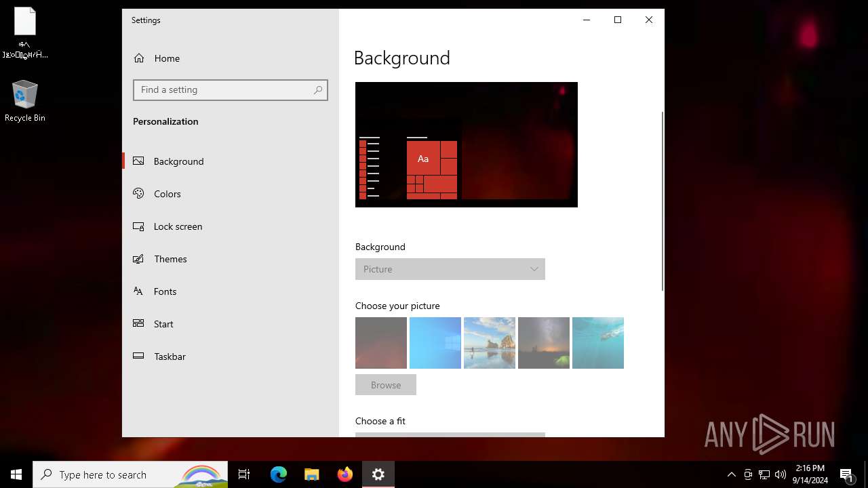Minimize the Settings window
Image resolution: width=868 pixels, height=488 pixels.
pyautogui.click(x=587, y=20)
